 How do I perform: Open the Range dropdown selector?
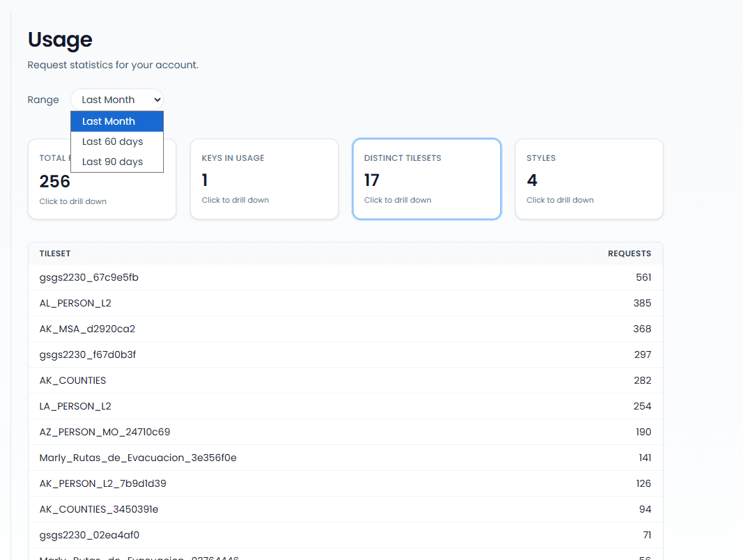point(116,100)
